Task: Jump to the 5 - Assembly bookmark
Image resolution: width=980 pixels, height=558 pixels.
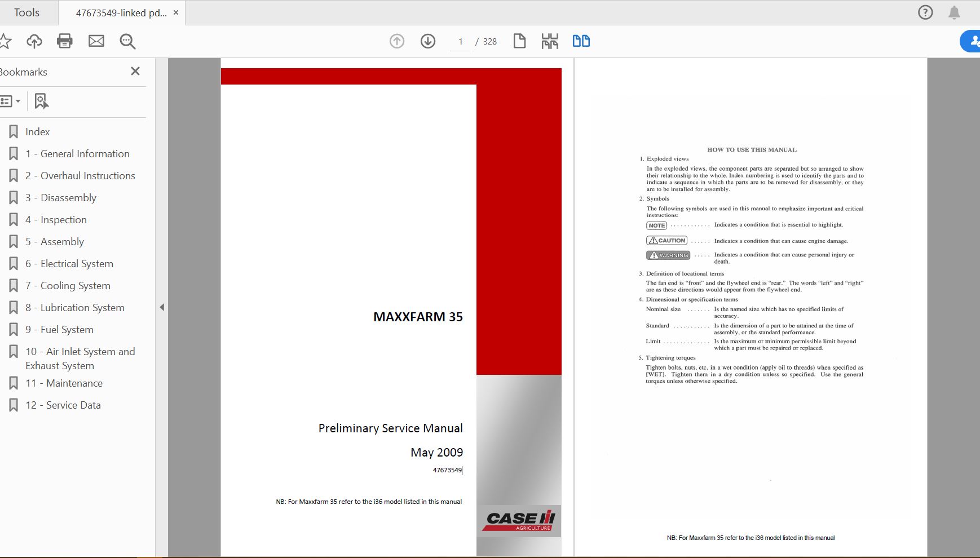Action: 55,241
